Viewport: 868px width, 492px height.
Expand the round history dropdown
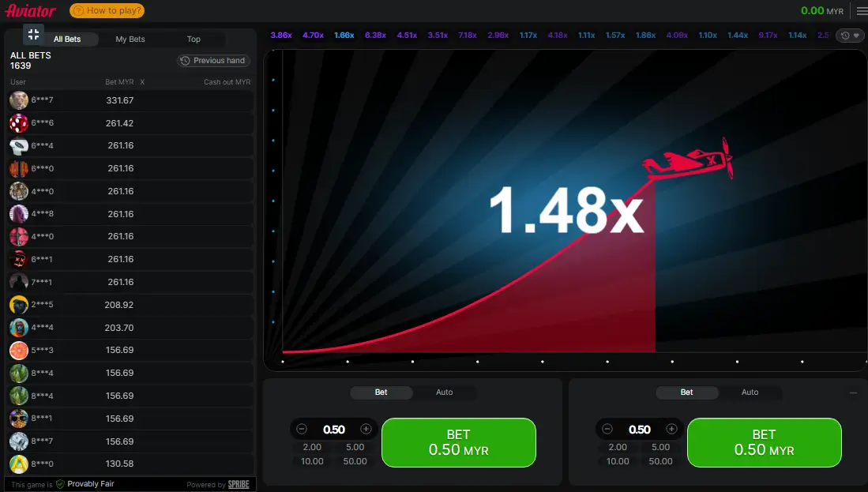coord(850,36)
